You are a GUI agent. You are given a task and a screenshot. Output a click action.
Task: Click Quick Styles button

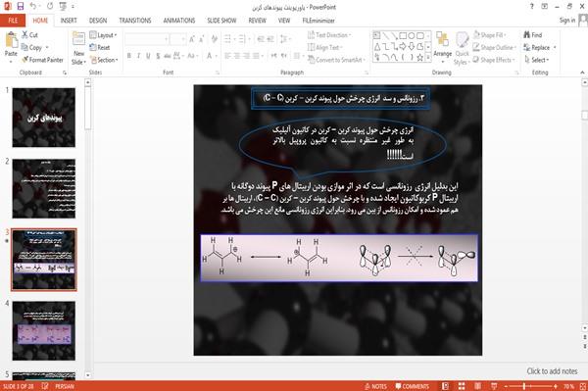462,49
